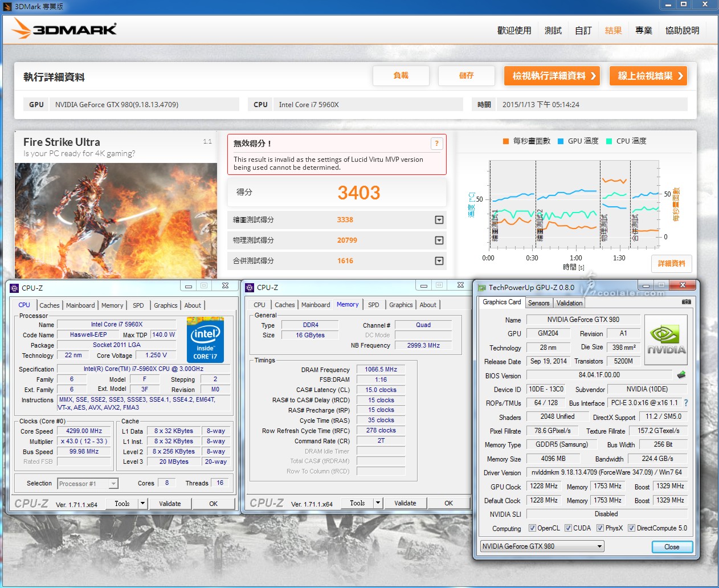Screen dimensions: 719x588
Task: Click the Save button in 3DMark
Action: (466, 75)
